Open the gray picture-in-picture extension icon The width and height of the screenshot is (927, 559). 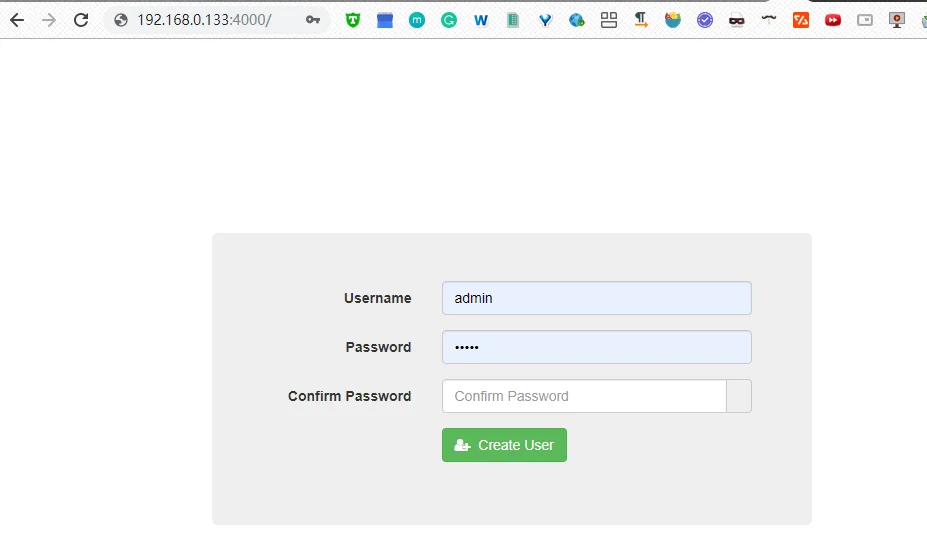[865, 20]
